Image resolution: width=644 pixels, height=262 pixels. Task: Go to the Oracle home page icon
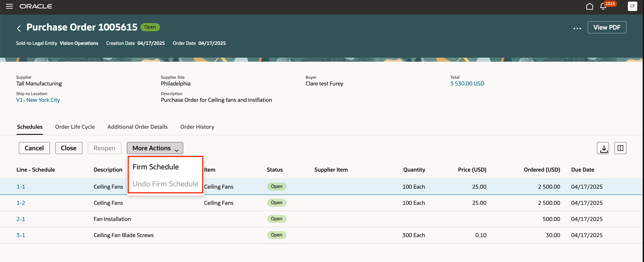[x=589, y=7]
